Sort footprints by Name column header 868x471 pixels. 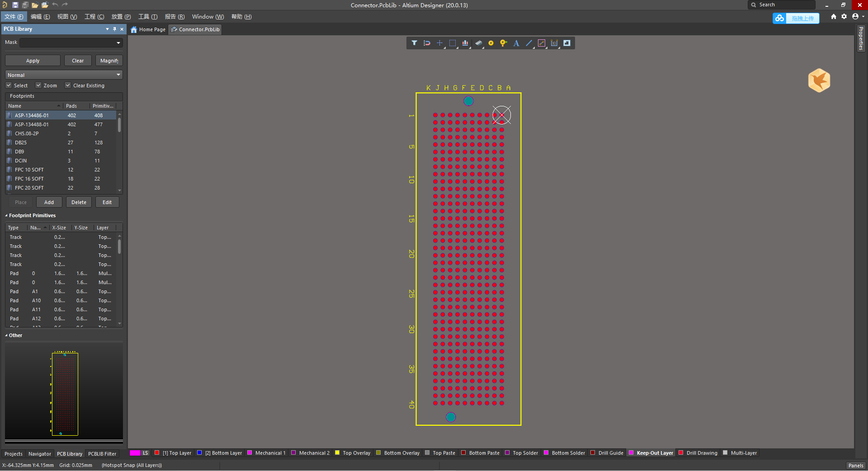(34, 106)
